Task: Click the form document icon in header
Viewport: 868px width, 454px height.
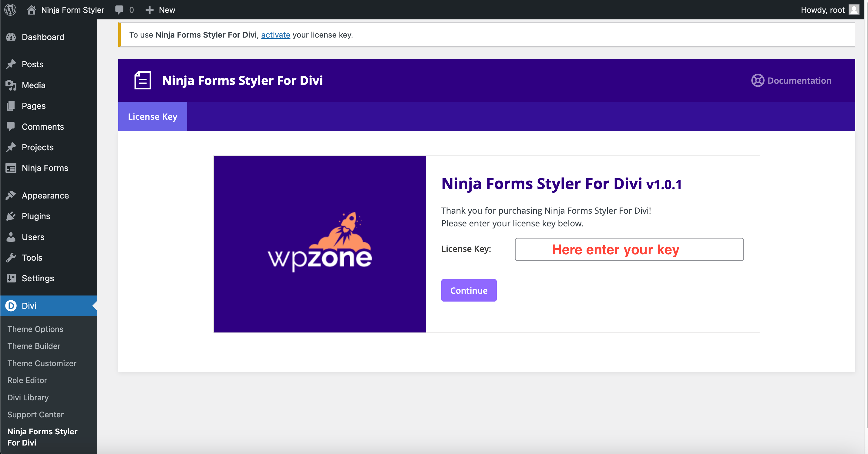Action: (143, 81)
